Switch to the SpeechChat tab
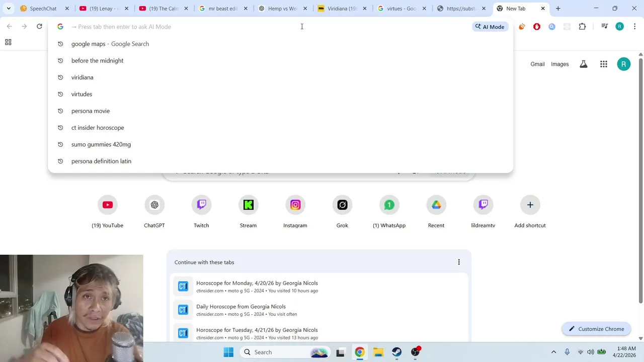Viewport: 644px width, 362px height. coord(44,9)
